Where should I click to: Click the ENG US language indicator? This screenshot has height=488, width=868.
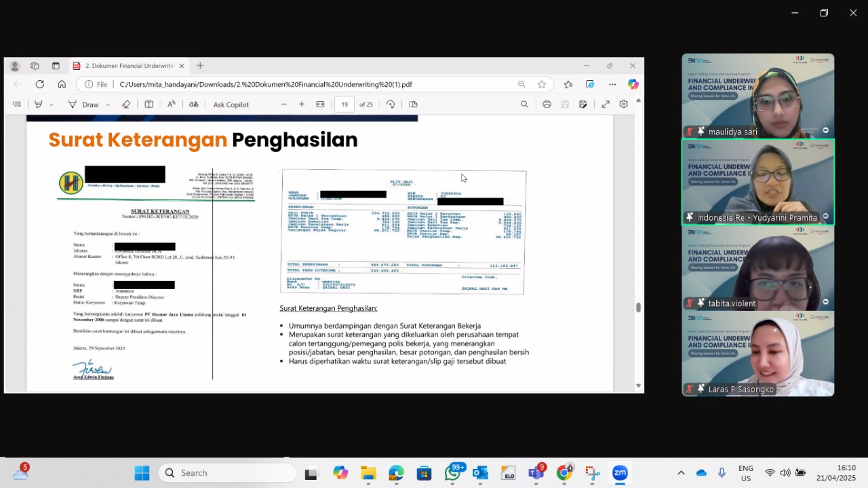pyautogui.click(x=746, y=473)
